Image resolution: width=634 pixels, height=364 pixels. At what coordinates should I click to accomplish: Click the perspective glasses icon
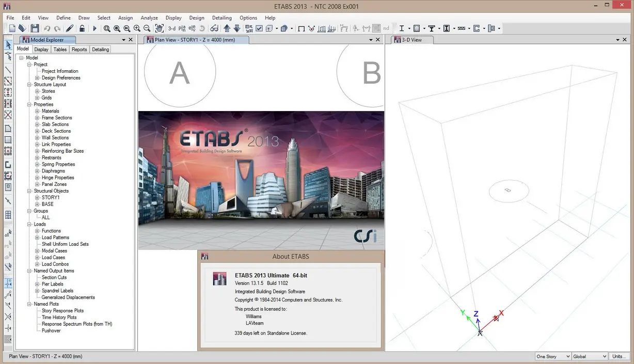click(x=214, y=28)
